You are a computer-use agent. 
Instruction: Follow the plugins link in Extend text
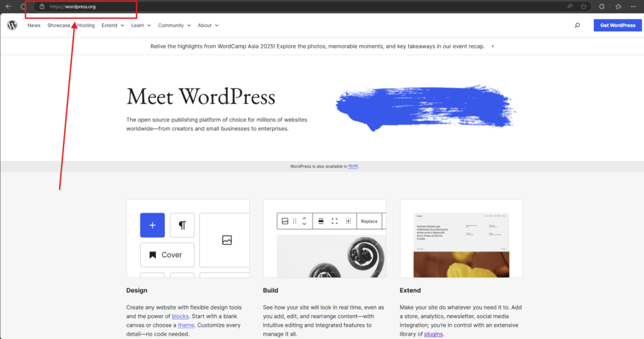click(433, 334)
